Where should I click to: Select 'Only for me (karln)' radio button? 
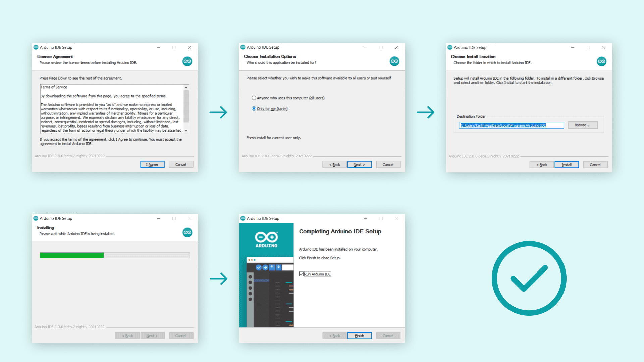pyautogui.click(x=254, y=108)
